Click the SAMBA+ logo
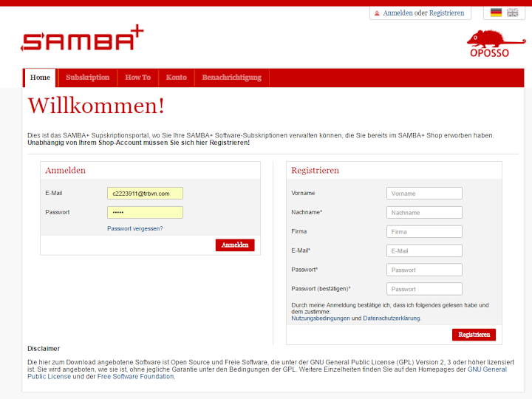 tap(83, 38)
